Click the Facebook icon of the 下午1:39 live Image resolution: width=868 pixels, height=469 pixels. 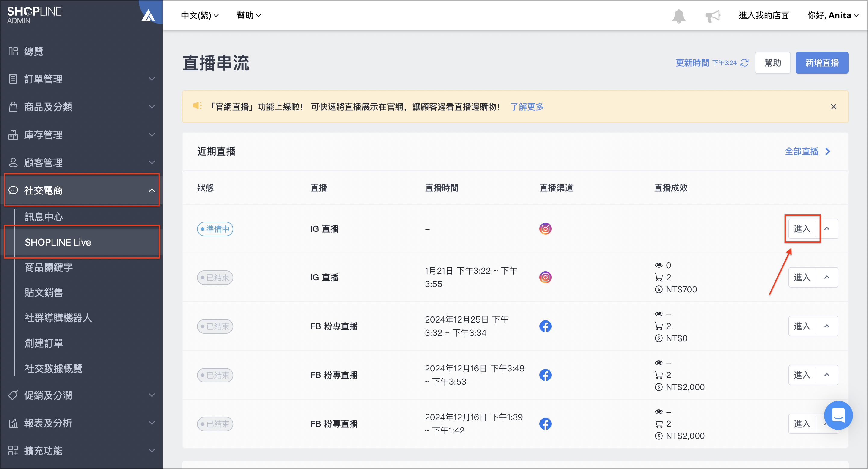[545, 424]
